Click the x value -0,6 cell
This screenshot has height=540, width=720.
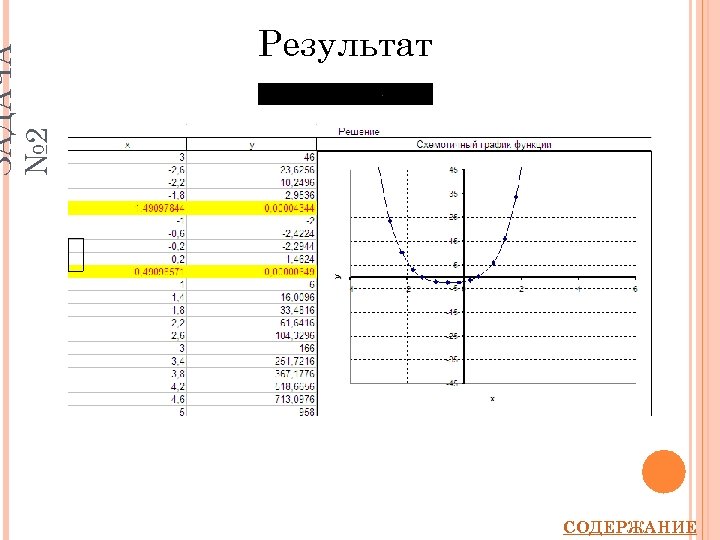point(127,233)
